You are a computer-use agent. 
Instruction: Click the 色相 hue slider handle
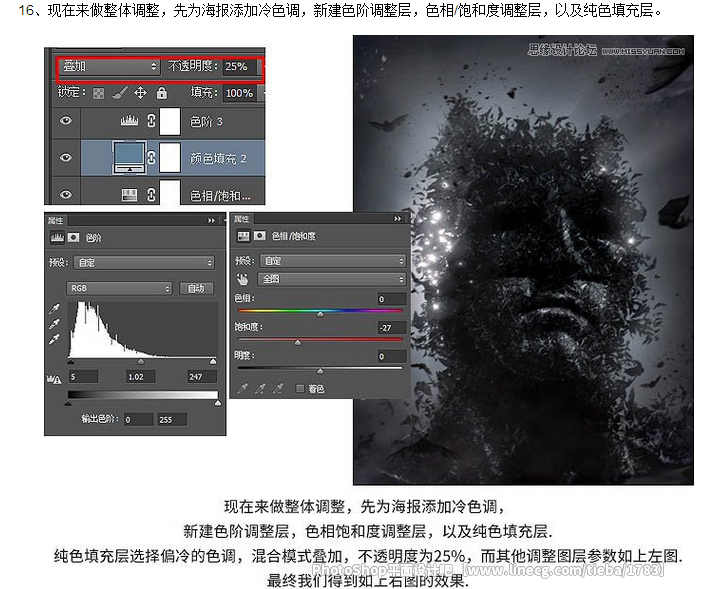(321, 314)
